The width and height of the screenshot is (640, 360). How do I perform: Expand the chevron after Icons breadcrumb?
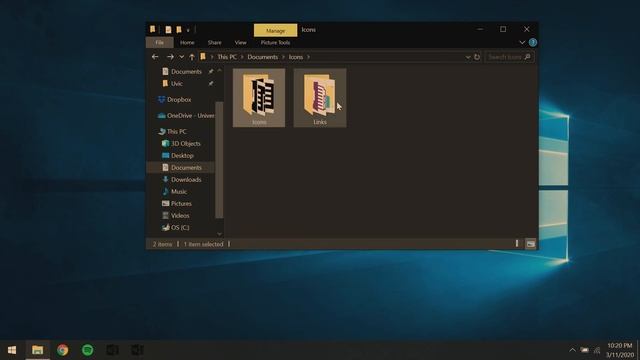[x=309, y=57]
